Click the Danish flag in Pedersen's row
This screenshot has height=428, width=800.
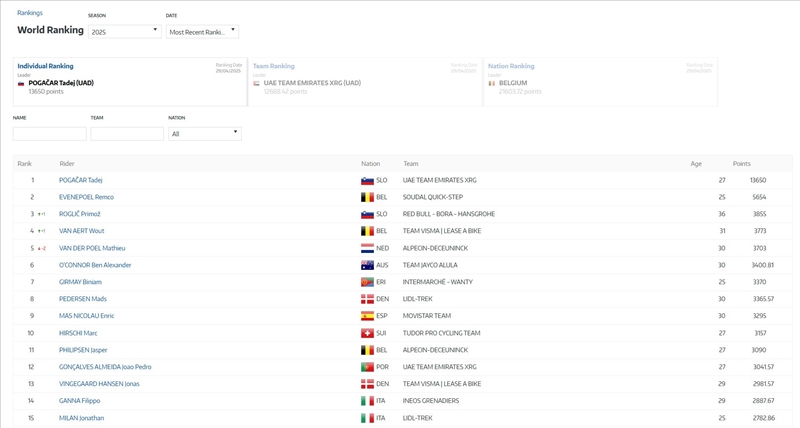click(x=367, y=299)
